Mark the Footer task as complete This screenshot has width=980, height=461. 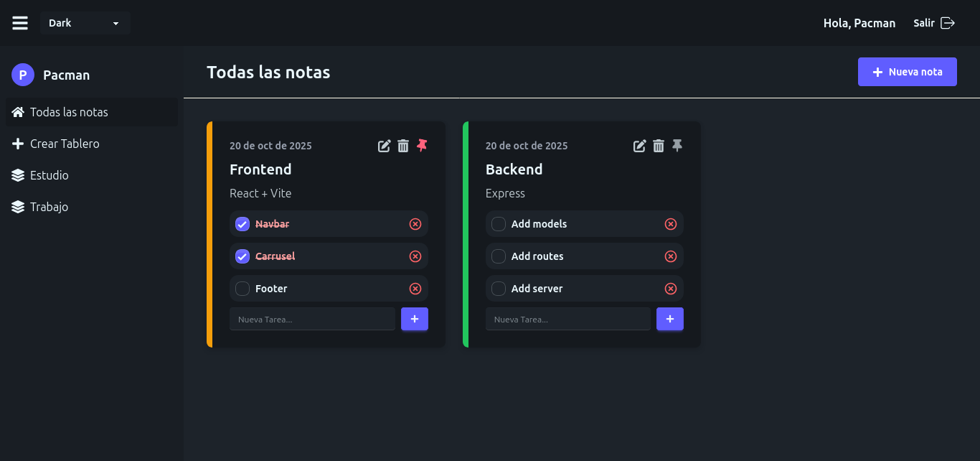pos(242,288)
